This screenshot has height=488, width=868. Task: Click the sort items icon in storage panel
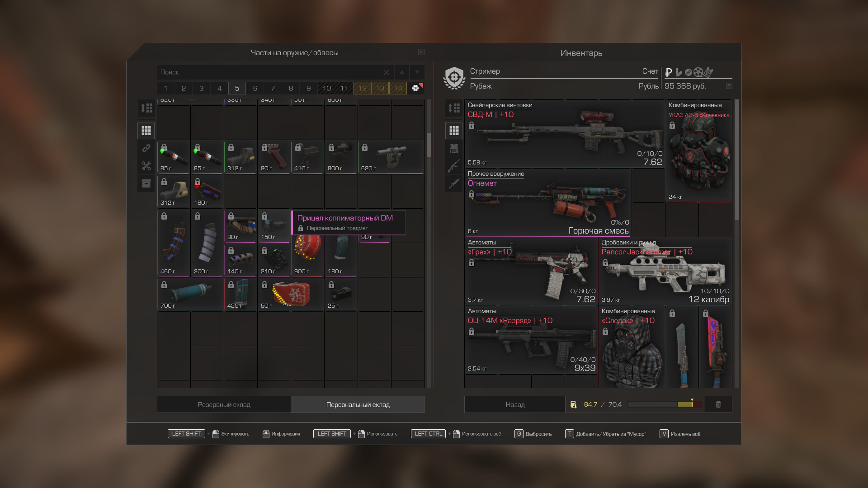146,108
